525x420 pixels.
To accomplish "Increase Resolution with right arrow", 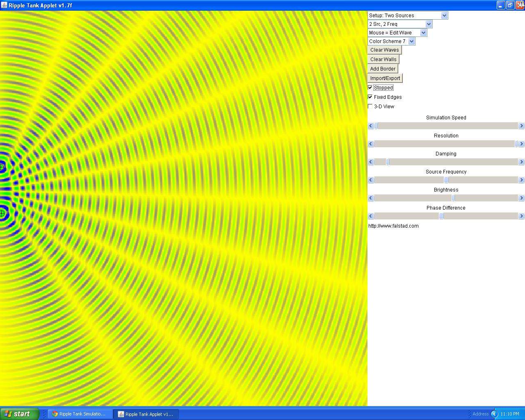I will pyautogui.click(x=522, y=144).
